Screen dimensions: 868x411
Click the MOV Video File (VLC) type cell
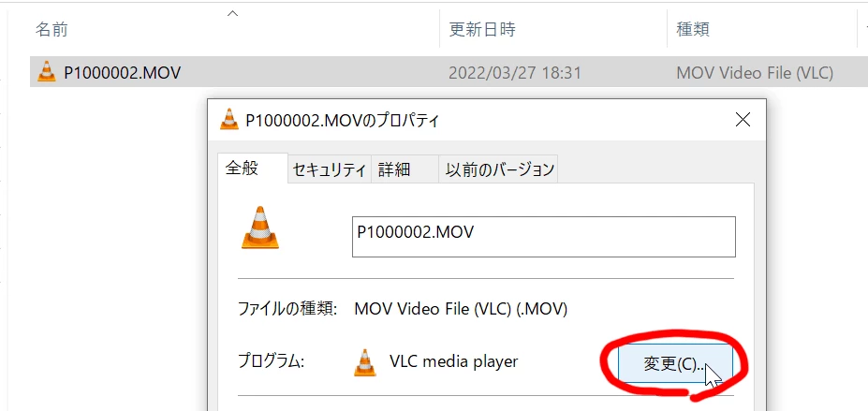click(x=755, y=72)
